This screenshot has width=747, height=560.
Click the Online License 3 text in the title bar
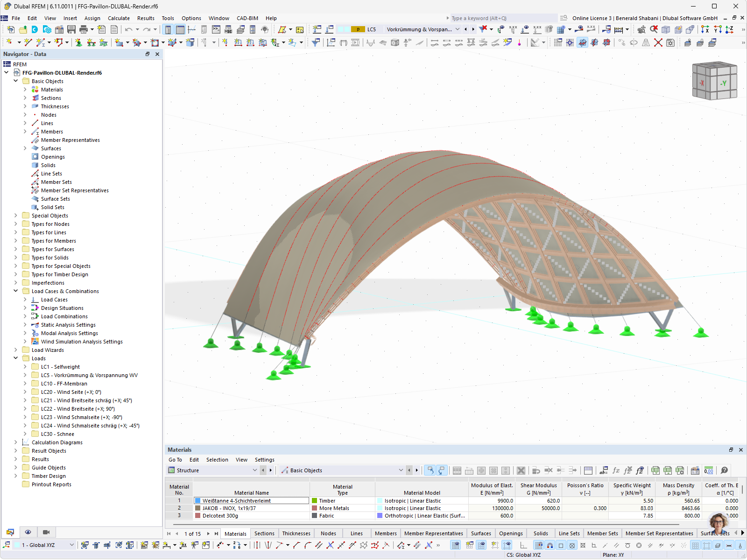coord(592,18)
